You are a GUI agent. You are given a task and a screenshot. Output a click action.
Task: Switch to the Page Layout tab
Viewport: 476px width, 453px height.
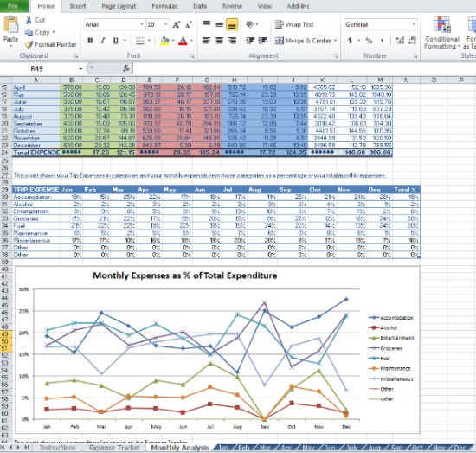pyautogui.click(x=119, y=6)
